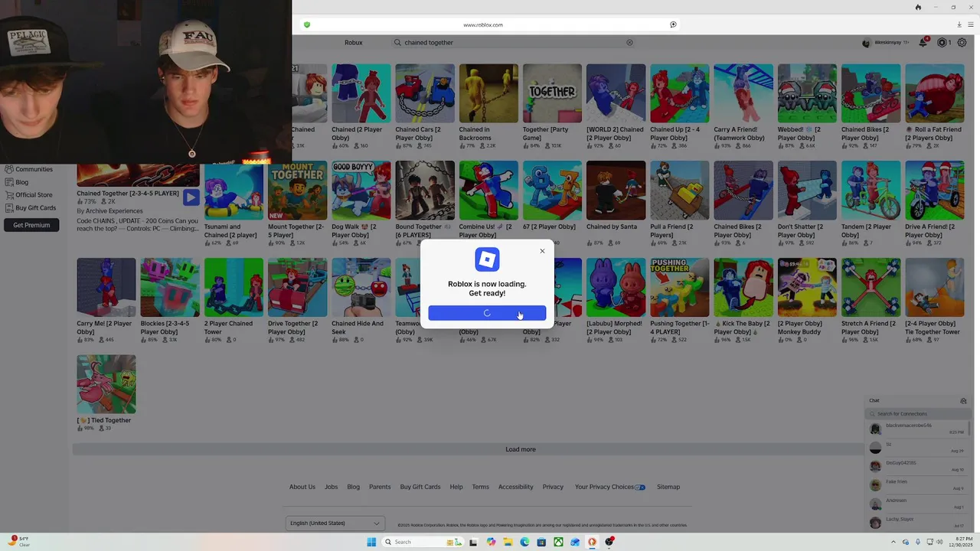Open chat with DeGuy042185
The image size is (980, 551).
click(917, 466)
